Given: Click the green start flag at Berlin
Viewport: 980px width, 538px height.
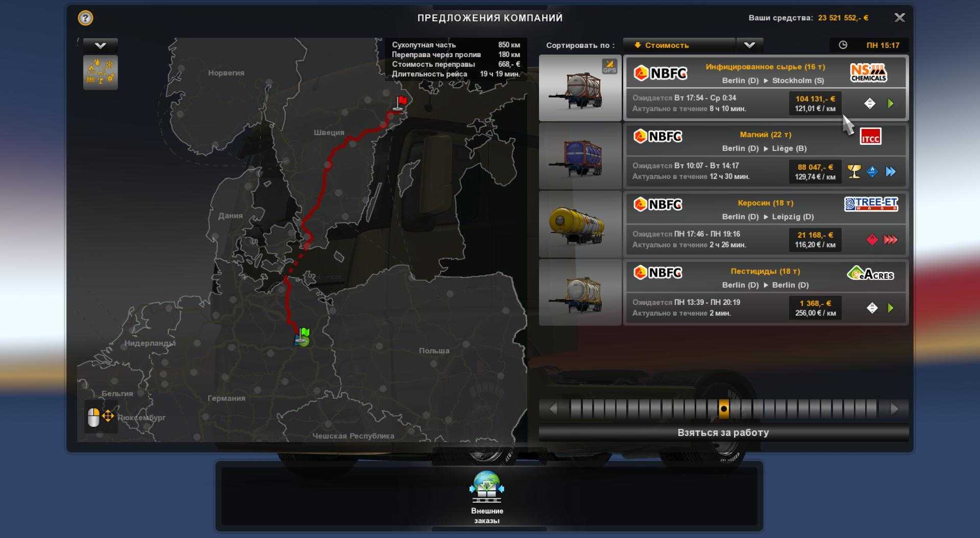Looking at the screenshot, I should click(x=303, y=337).
